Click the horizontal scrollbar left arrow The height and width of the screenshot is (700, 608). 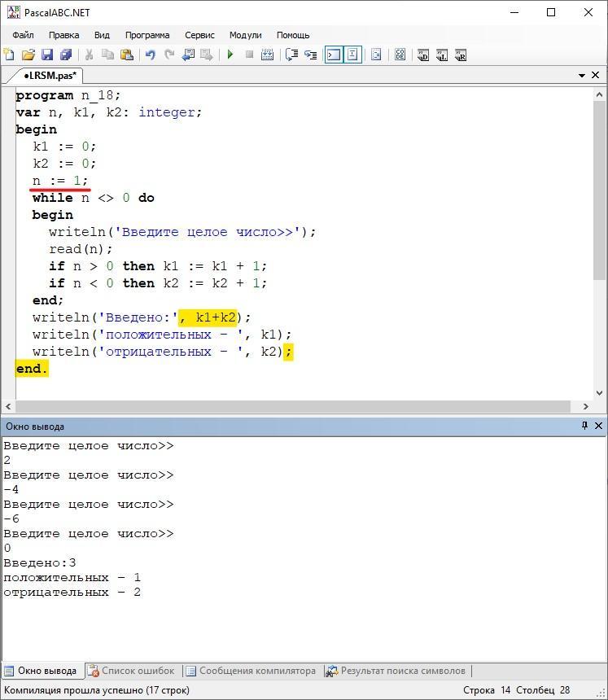(x=8, y=406)
